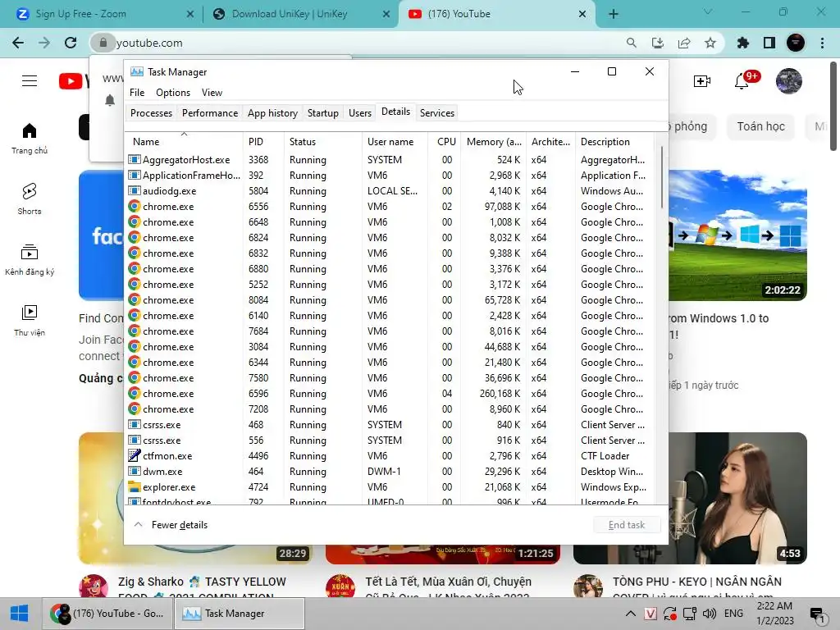This screenshot has height=630, width=840.
Task: Bookmark this tab with the star
Action: click(710, 43)
